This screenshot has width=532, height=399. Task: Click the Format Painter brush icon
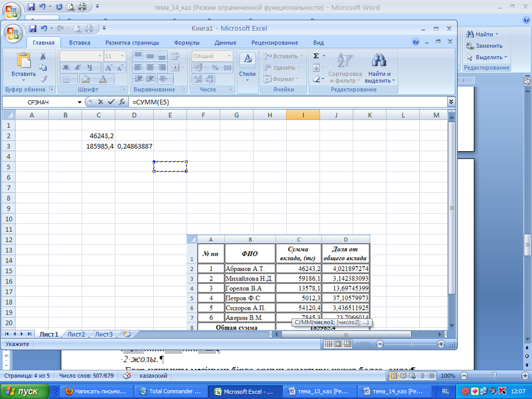pyautogui.click(x=43, y=79)
